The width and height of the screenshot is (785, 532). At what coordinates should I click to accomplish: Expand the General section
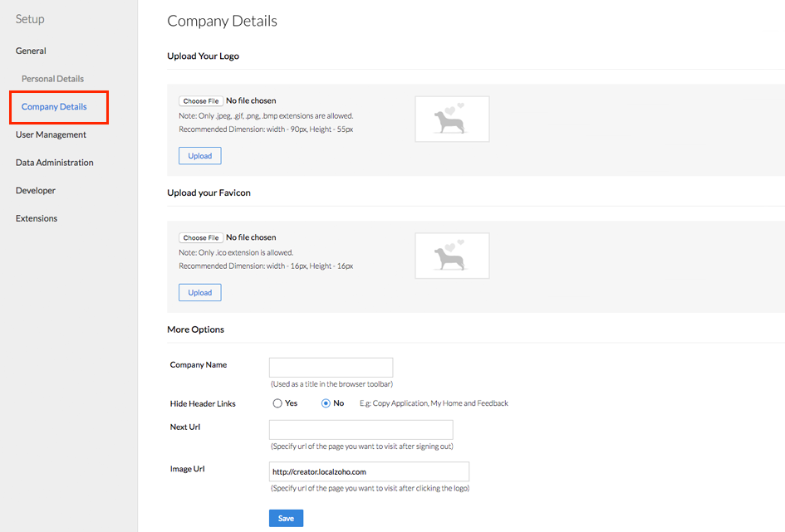coord(31,51)
